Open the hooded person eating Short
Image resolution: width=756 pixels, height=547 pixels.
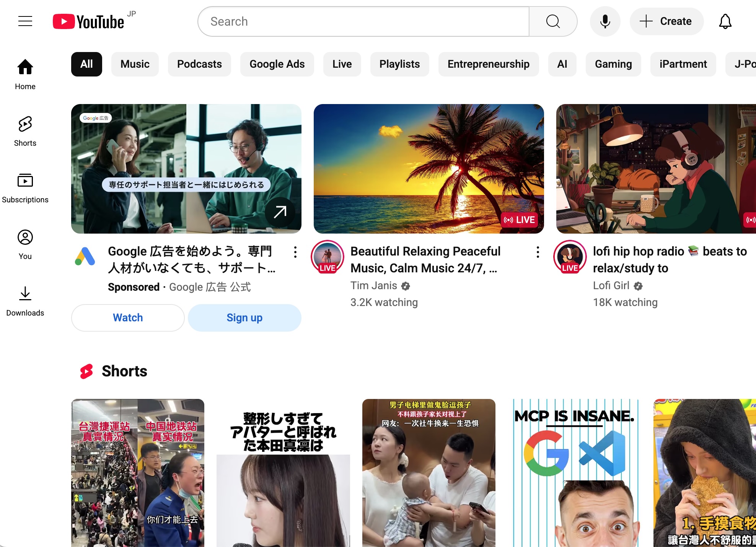705,473
